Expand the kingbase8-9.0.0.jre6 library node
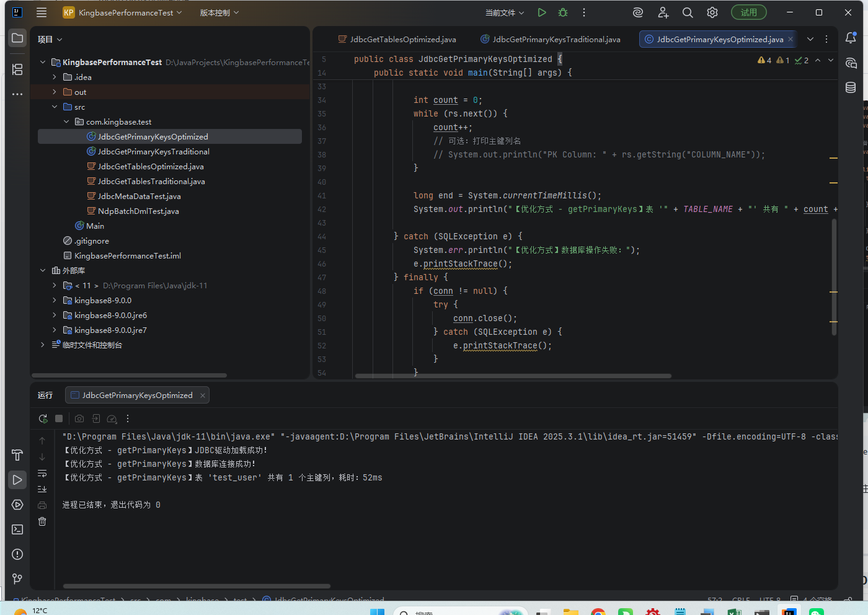Screen dimensions: 868x615 (x=55, y=316)
